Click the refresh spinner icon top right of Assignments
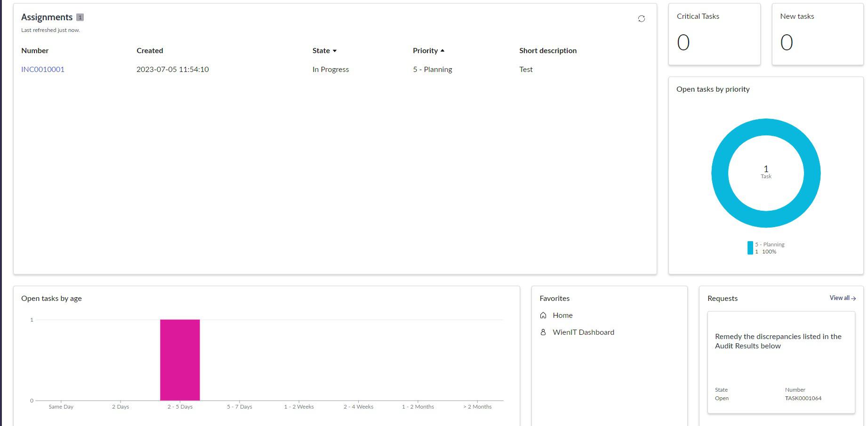The height and width of the screenshot is (426, 868). click(642, 19)
